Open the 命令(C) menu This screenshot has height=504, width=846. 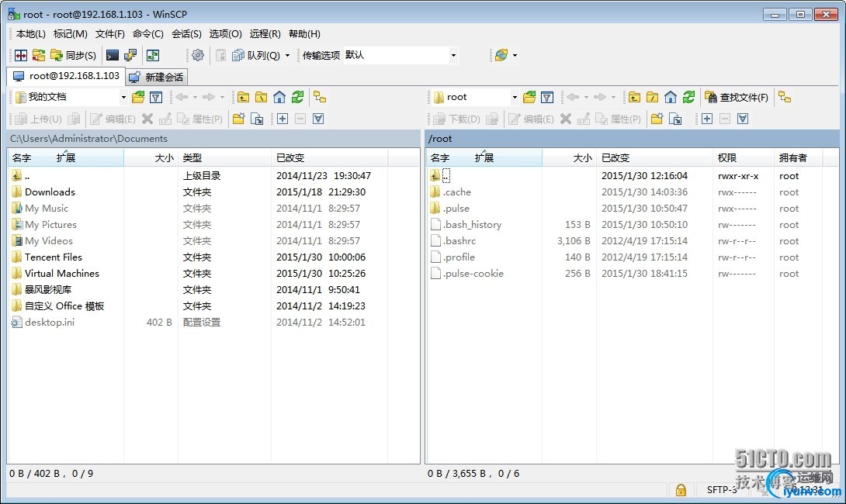tap(147, 34)
